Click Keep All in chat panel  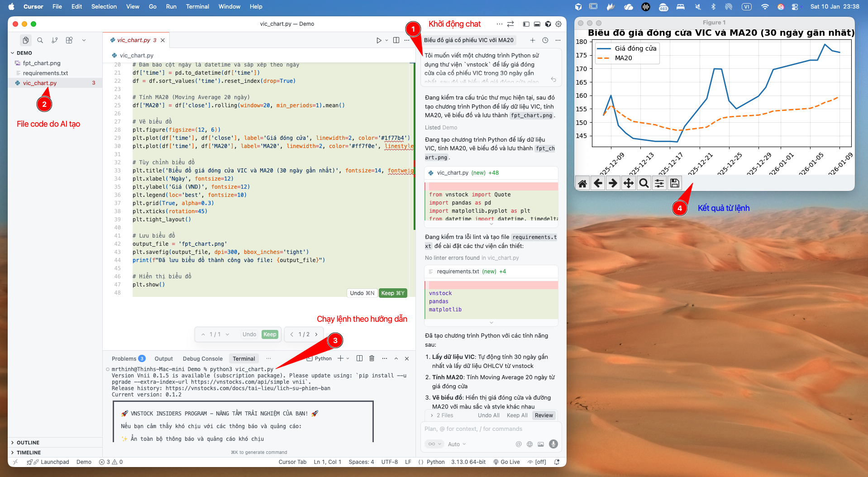pos(517,415)
